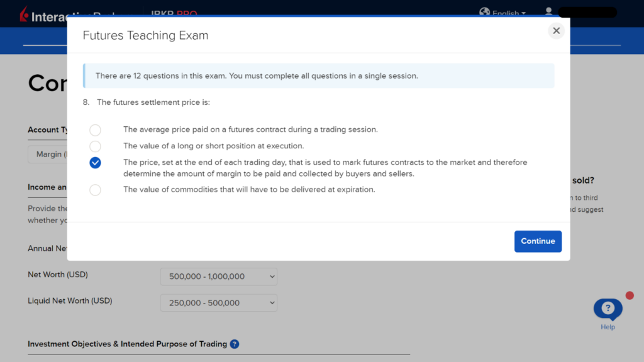
Task: Click the currently selected answer's checkmark
Action: 95,162
